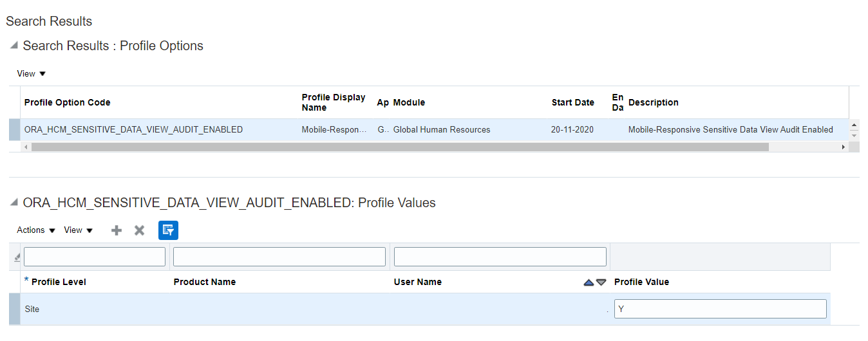Click the plus icon to add a profile value

pyautogui.click(x=117, y=230)
